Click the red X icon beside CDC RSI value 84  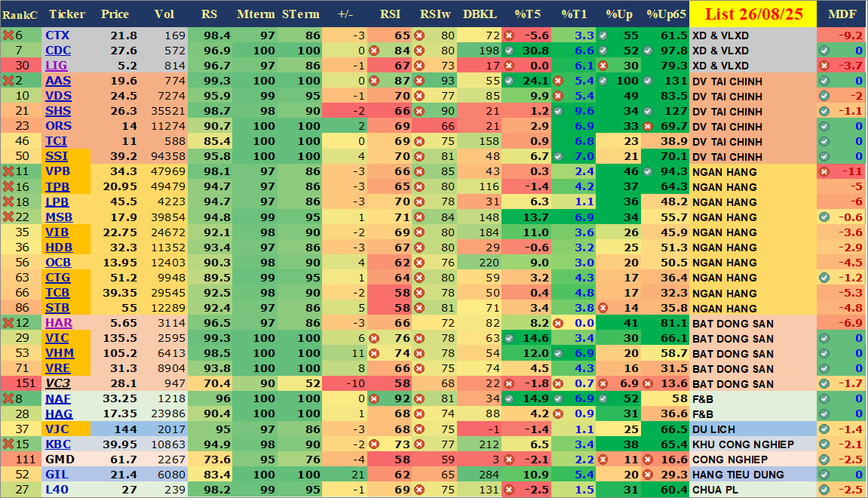tap(374, 51)
